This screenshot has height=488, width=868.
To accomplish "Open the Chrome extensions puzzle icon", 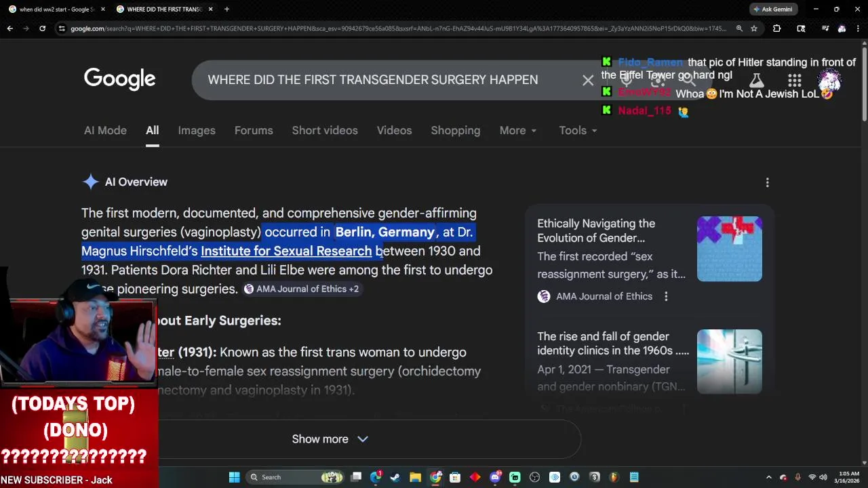I will pos(776,28).
